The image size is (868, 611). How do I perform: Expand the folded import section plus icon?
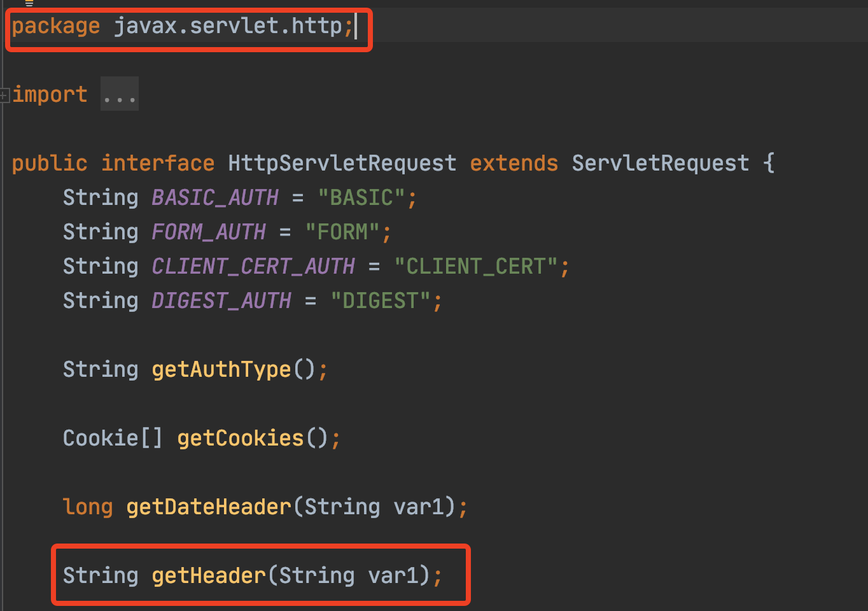(x=4, y=95)
